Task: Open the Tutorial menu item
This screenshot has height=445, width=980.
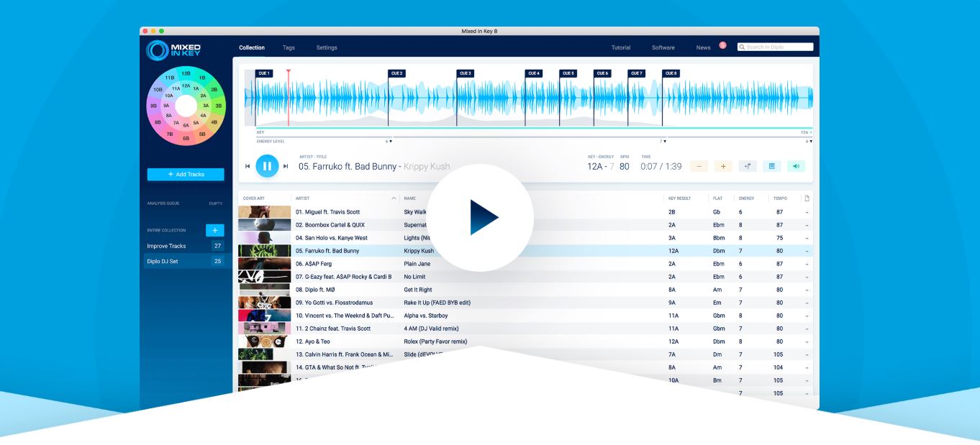Action: pyautogui.click(x=621, y=47)
